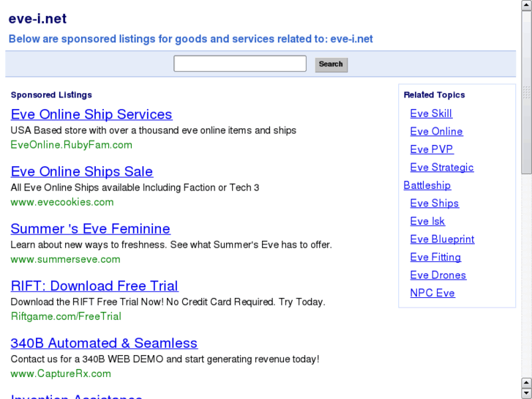Click the Riftgame.com/FreeTrial URL text

[66, 316]
